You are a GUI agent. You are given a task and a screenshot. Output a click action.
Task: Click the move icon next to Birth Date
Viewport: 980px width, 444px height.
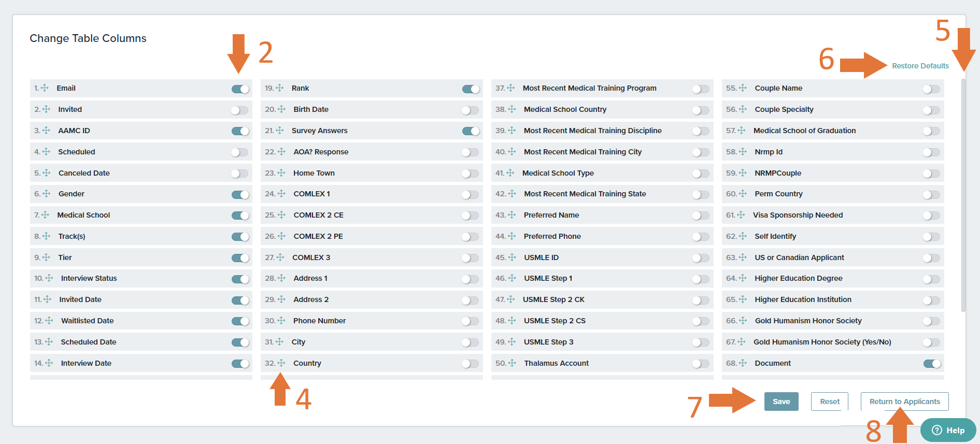tap(281, 109)
